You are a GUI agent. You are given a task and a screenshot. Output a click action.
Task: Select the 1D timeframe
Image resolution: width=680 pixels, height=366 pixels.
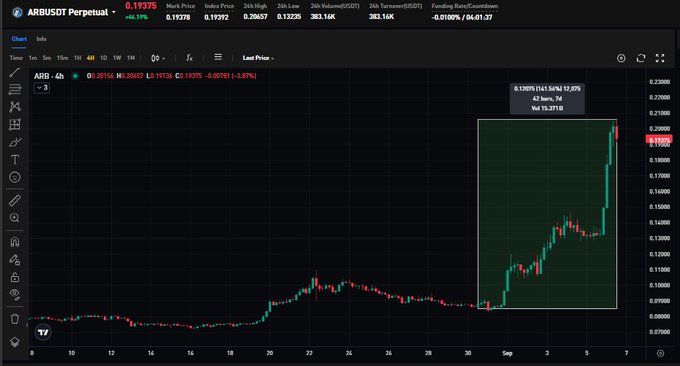click(104, 58)
